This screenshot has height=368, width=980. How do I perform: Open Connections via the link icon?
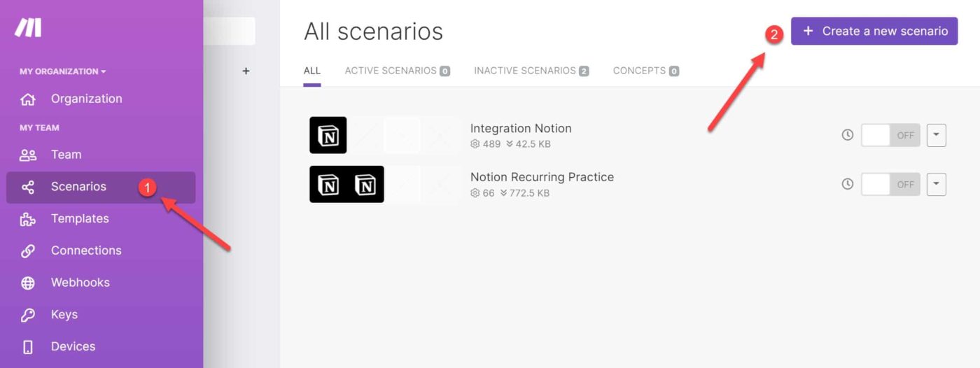[28, 251]
